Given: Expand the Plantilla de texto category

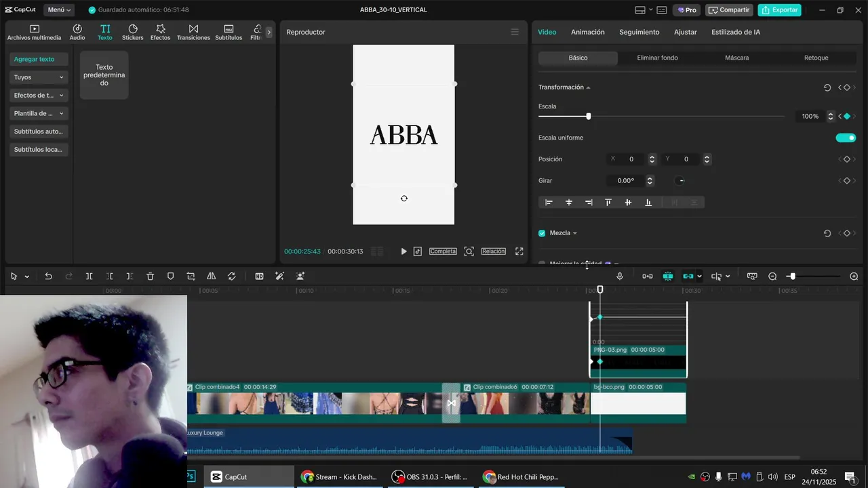Looking at the screenshot, I should tap(39, 114).
